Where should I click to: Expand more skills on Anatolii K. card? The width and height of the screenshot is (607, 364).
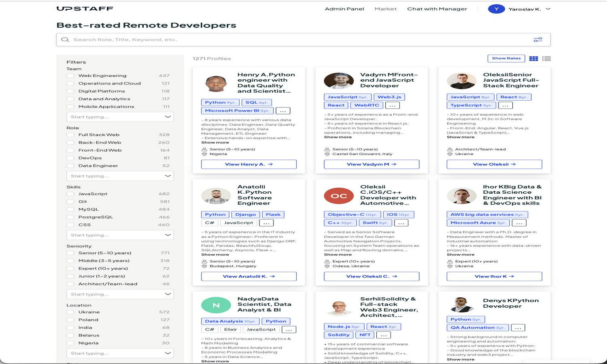click(x=266, y=223)
